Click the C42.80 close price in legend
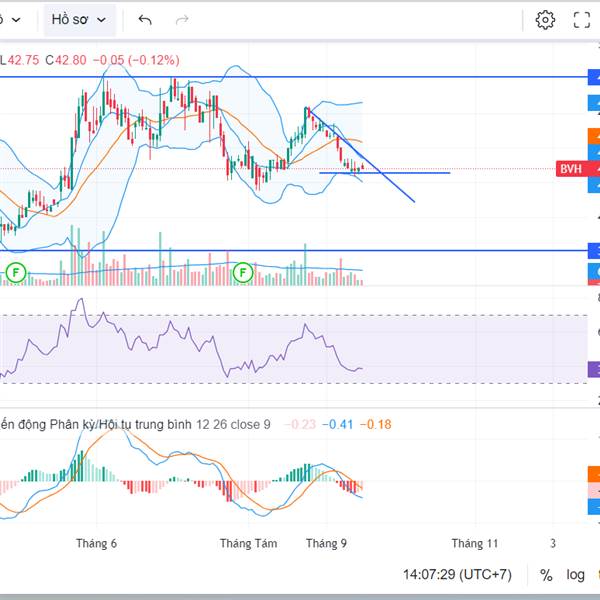Screen dimensions: 600x600 click(66, 60)
